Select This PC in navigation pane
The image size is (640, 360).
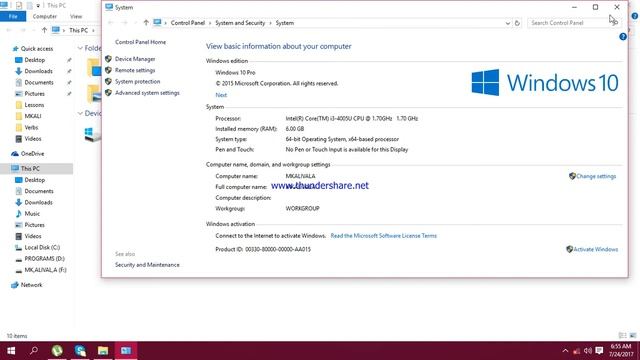(x=30, y=169)
